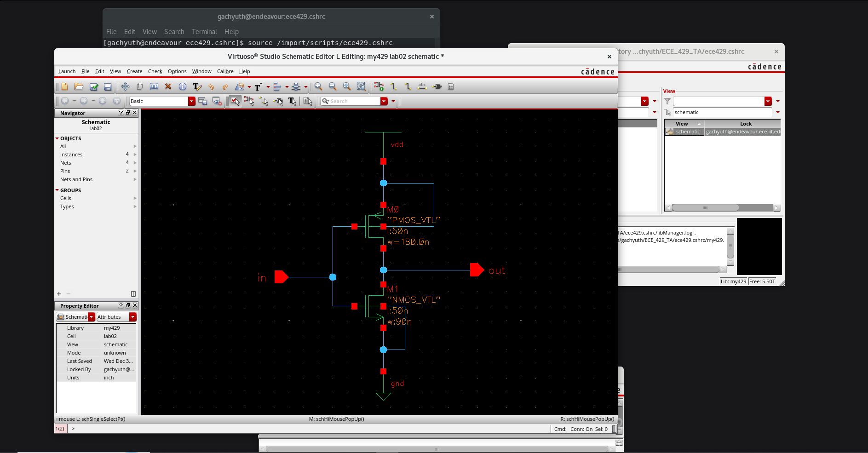The height and width of the screenshot is (453, 868).
Task: Toggle the selection checkmark cursor mode icon
Action: [235, 101]
